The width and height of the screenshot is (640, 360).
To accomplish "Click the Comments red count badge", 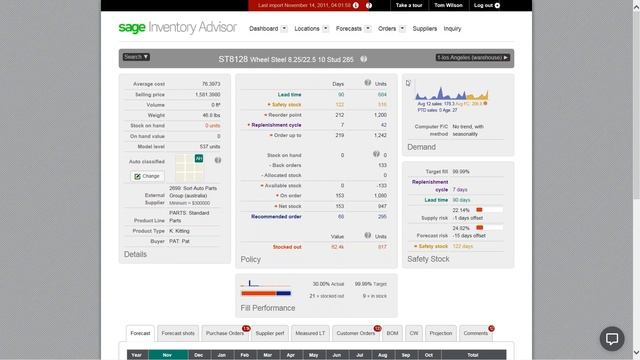I will click(x=491, y=329).
